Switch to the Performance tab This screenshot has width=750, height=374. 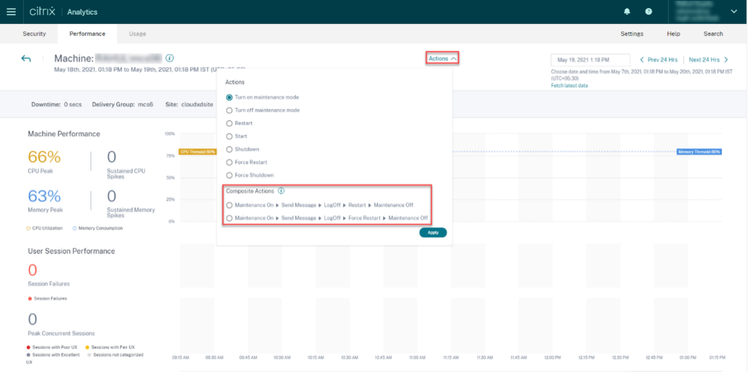[x=87, y=34]
